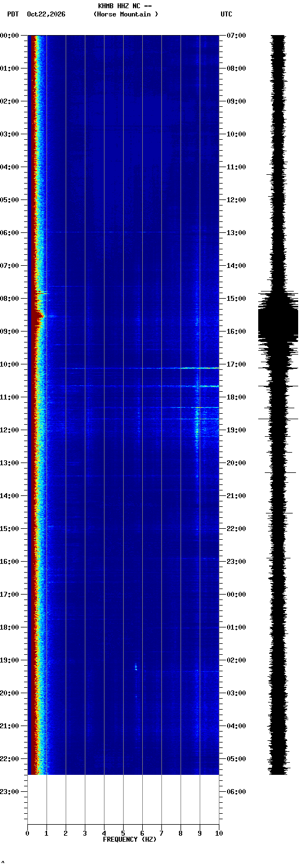The width and height of the screenshot is (302, 868).
Task: Select 18:00 on the PDT axis
Action: coord(9,627)
